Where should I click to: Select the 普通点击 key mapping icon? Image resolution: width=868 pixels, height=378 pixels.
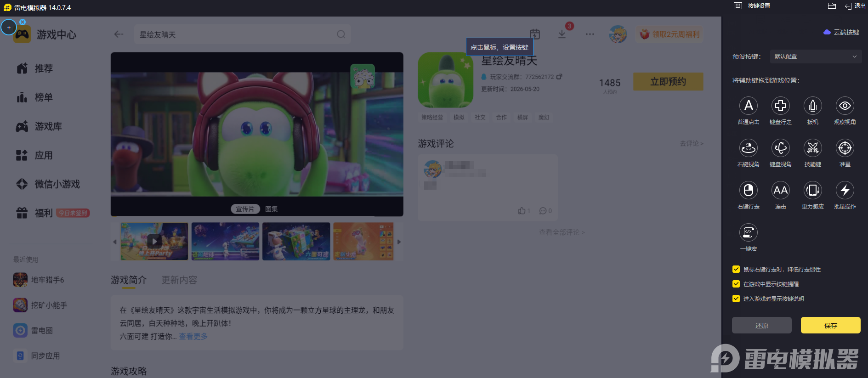pos(749,106)
